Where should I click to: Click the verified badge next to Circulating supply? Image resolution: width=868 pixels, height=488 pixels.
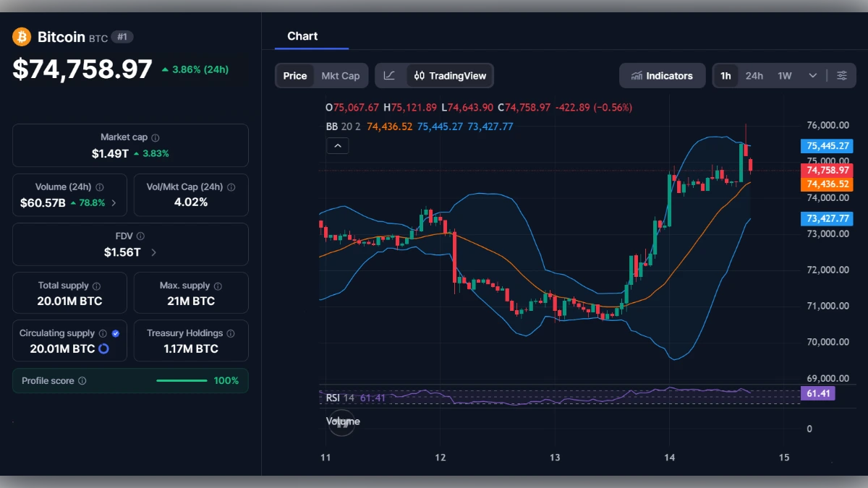click(116, 333)
